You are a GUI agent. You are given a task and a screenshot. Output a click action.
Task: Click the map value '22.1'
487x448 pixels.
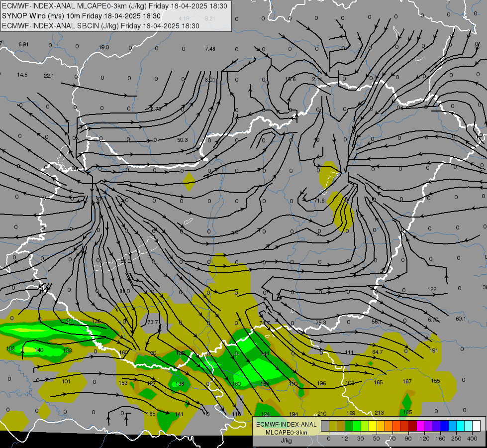(x=49, y=76)
